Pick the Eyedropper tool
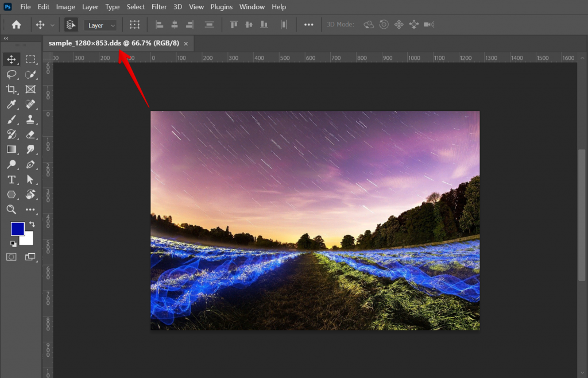 pyautogui.click(x=10, y=105)
